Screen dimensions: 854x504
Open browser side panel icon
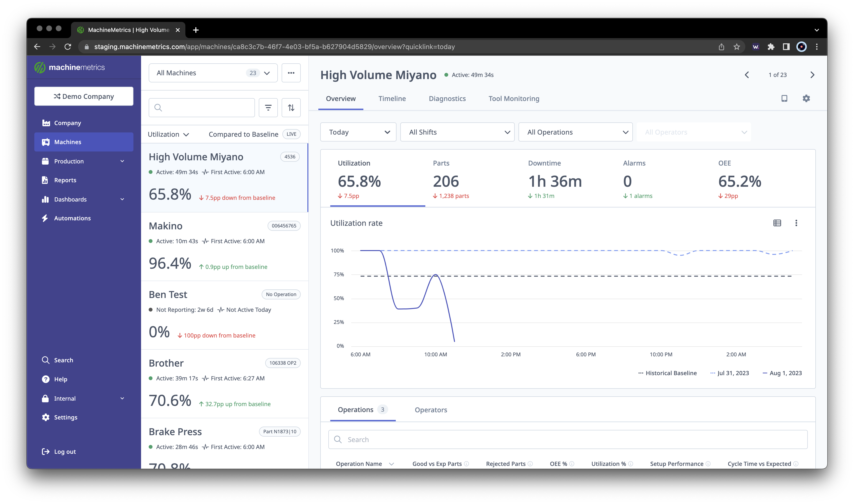point(786,47)
